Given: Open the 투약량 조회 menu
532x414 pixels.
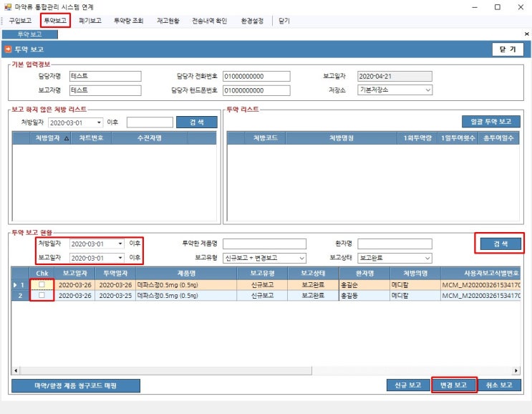Looking at the screenshot, I should coord(129,21).
